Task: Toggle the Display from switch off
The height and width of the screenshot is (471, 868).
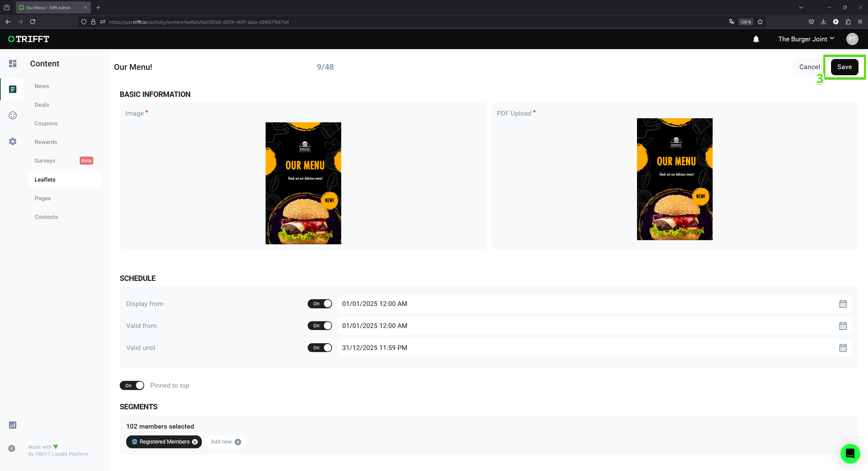Action: click(320, 304)
